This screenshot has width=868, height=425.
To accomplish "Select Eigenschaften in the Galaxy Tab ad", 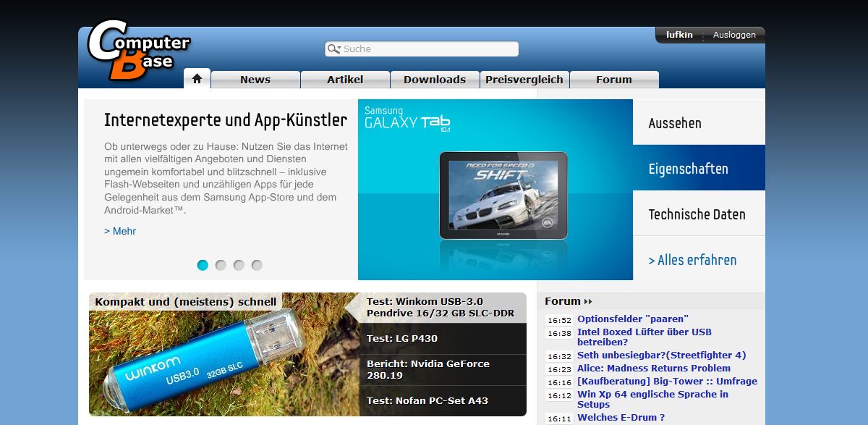I will click(699, 168).
